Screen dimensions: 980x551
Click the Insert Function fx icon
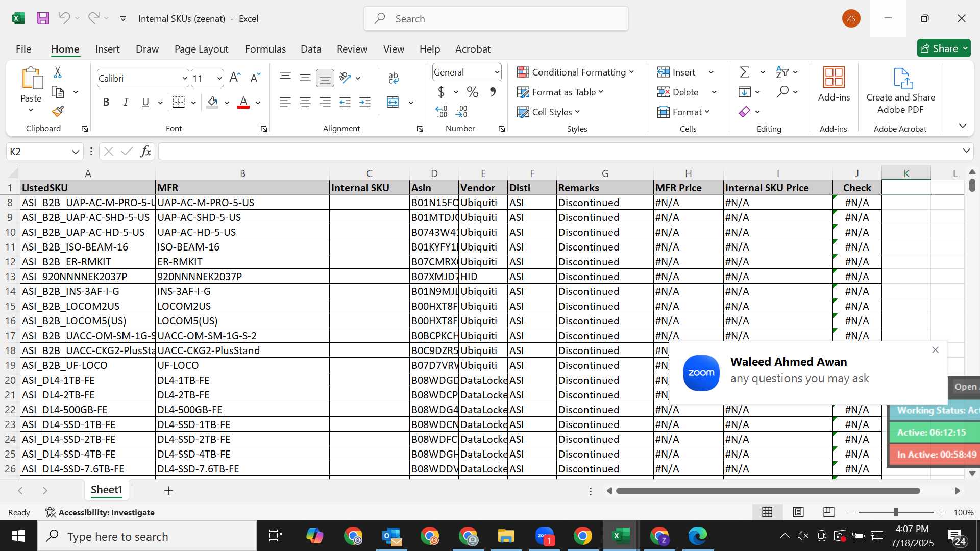click(145, 152)
